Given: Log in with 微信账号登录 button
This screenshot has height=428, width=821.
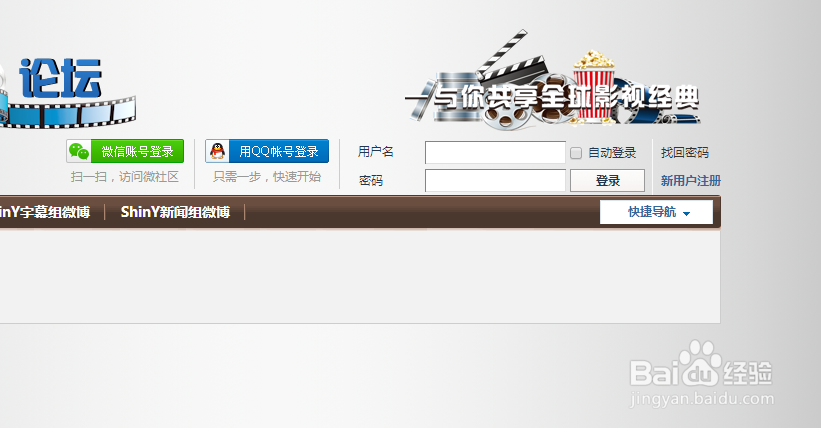Looking at the screenshot, I should 125,151.
